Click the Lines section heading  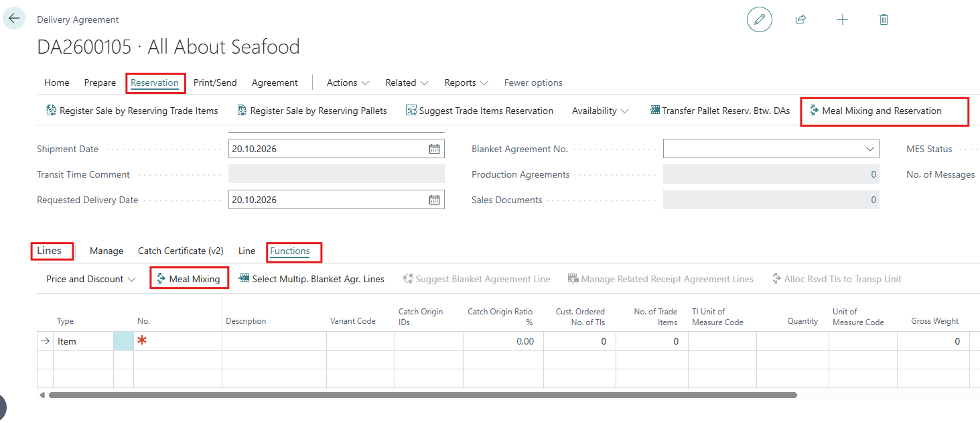[50, 251]
